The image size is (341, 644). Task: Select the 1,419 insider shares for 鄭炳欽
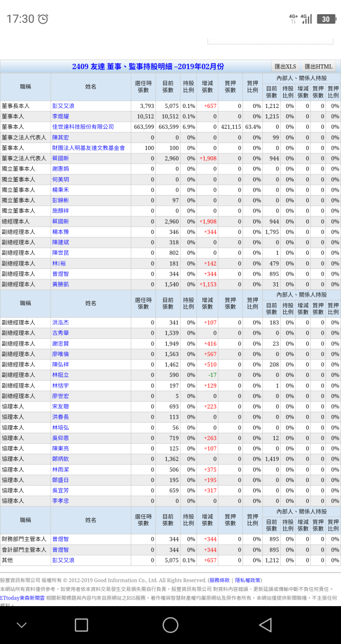point(272,459)
